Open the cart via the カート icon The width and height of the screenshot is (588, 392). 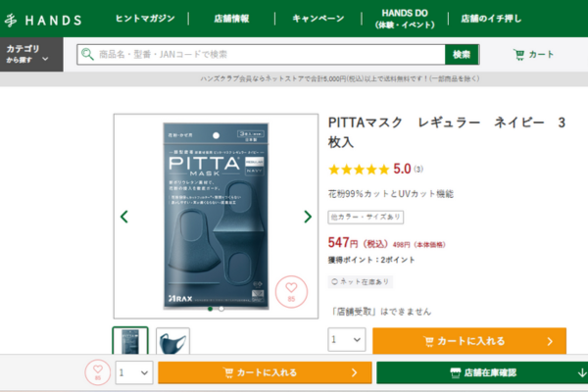(533, 55)
